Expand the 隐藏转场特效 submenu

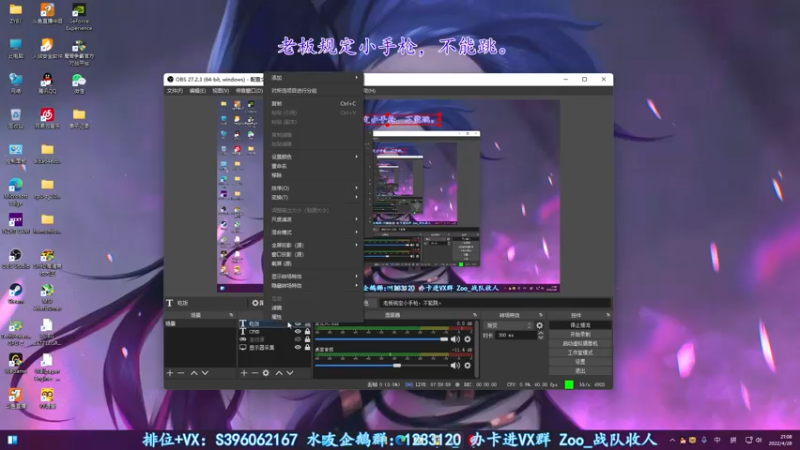point(313,286)
